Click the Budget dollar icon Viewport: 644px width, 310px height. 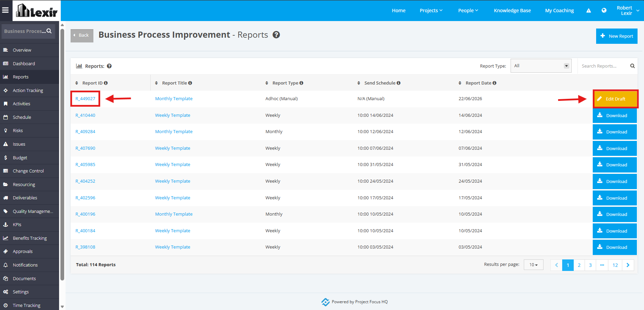click(5, 158)
